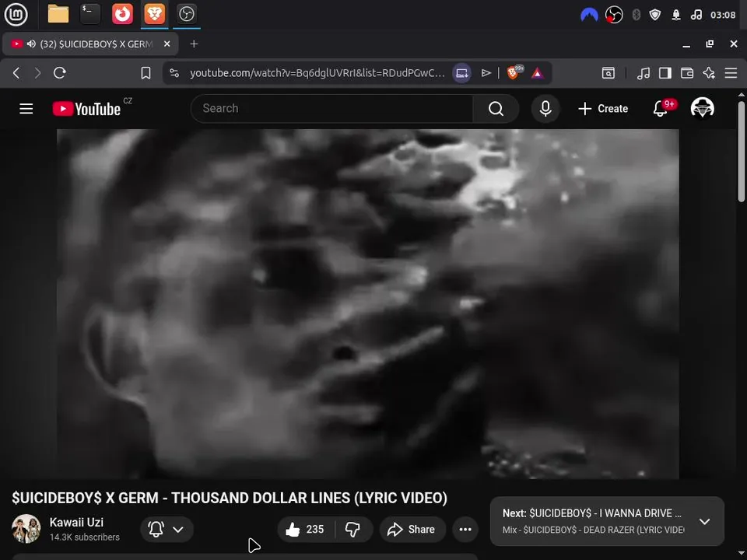Image resolution: width=747 pixels, height=560 pixels.
Task: Open the clock showing 03:08
Action: [x=723, y=16]
